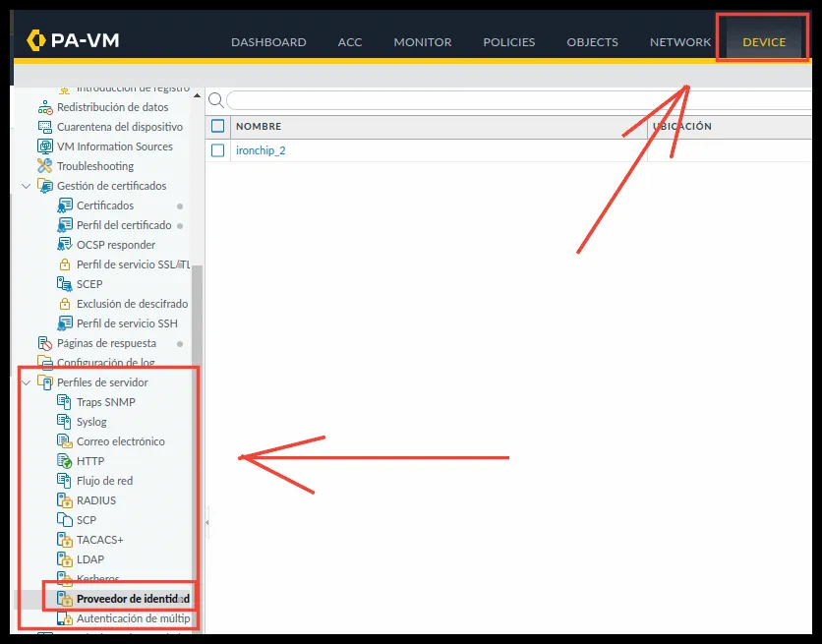
Task: Select Kerberos in the server profiles
Action: (x=98, y=579)
